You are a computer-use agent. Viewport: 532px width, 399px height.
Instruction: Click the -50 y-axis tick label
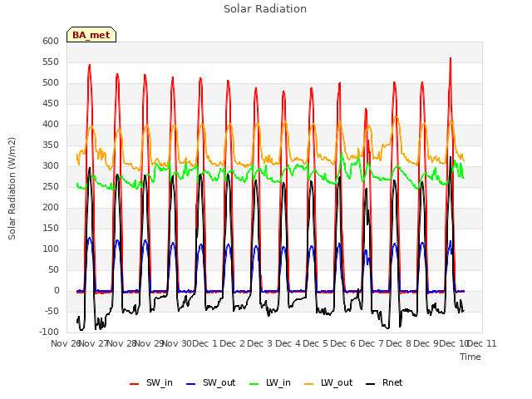[52, 311]
